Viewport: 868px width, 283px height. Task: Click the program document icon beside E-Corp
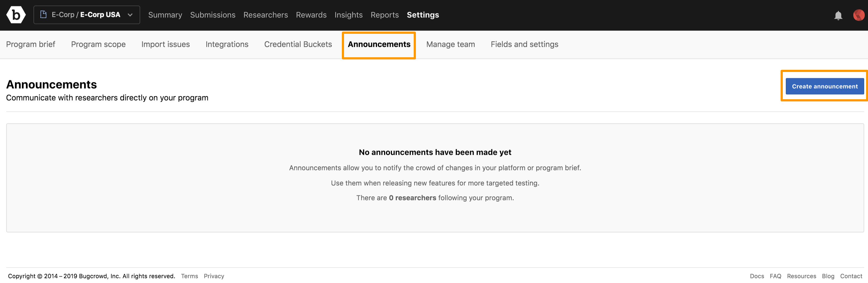coord(44,14)
